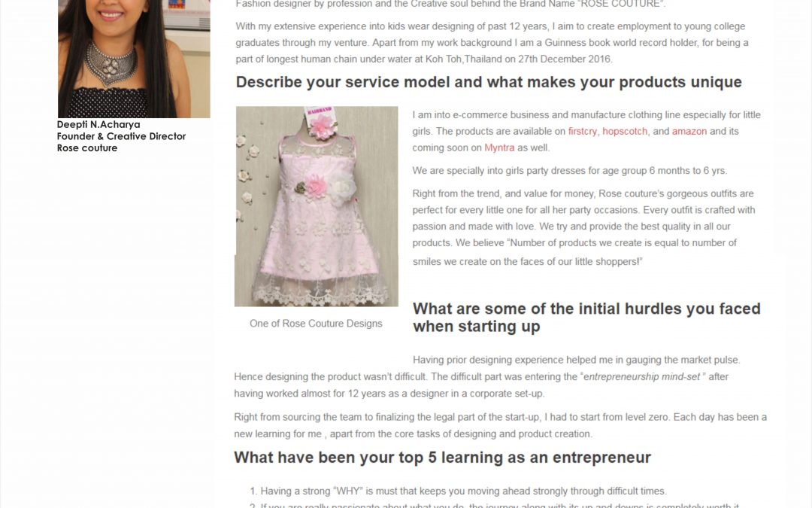
Task: Visit the Myntra link
Action: [x=499, y=148]
